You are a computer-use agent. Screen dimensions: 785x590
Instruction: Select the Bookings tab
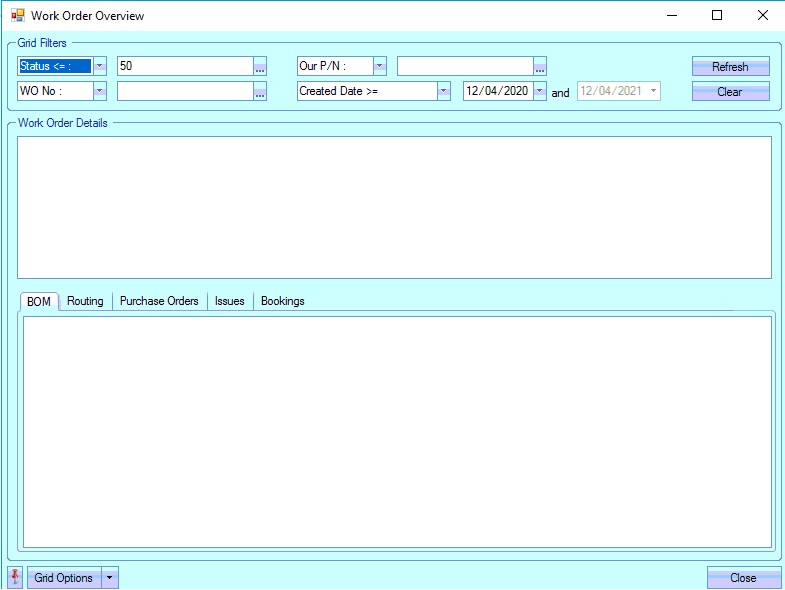pos(282,301)
